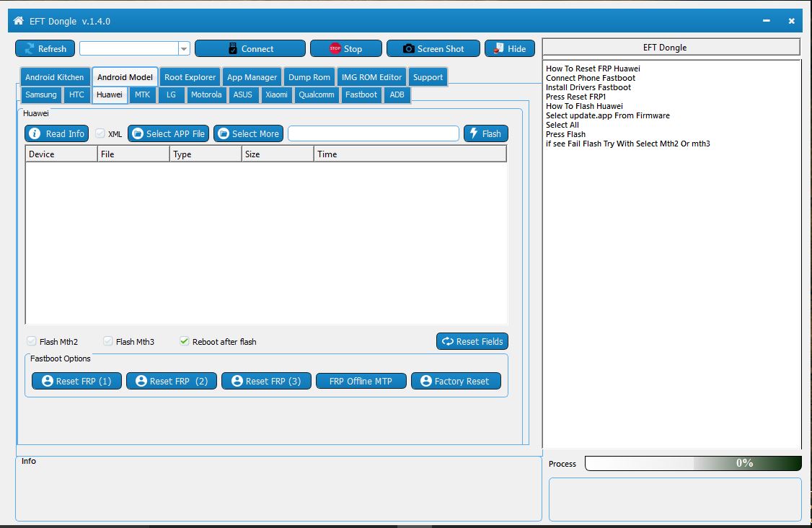This screenshot has width=812, height=528.
Task: Take a Screen Shot with camera button
Action: point(433,49)
